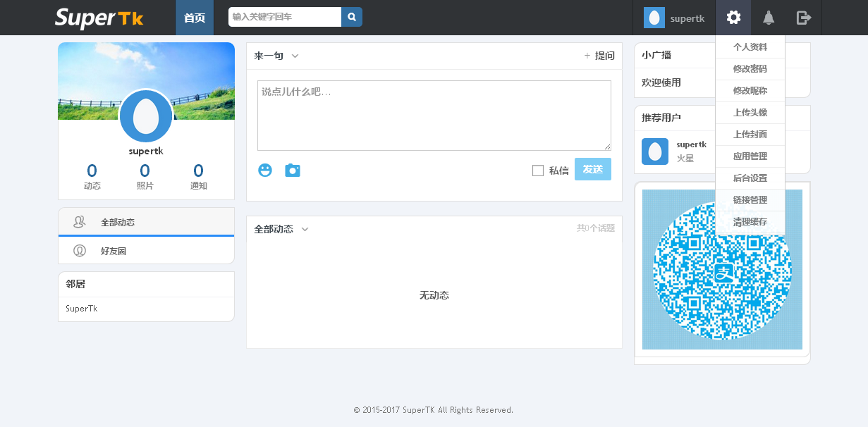
Task: Click the keyword search input field
Action: pyautogui.click(x=285, y=17)
